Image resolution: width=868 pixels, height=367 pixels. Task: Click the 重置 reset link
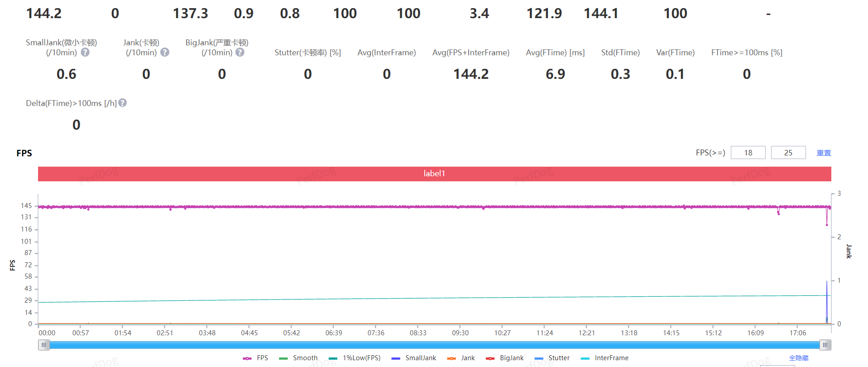pos(824,153)
